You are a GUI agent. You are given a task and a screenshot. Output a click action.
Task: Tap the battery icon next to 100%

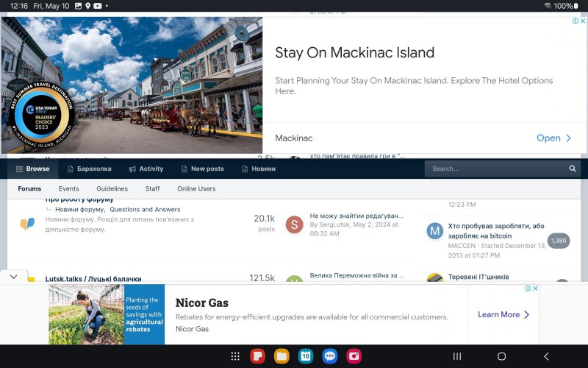tap(576, 6)
